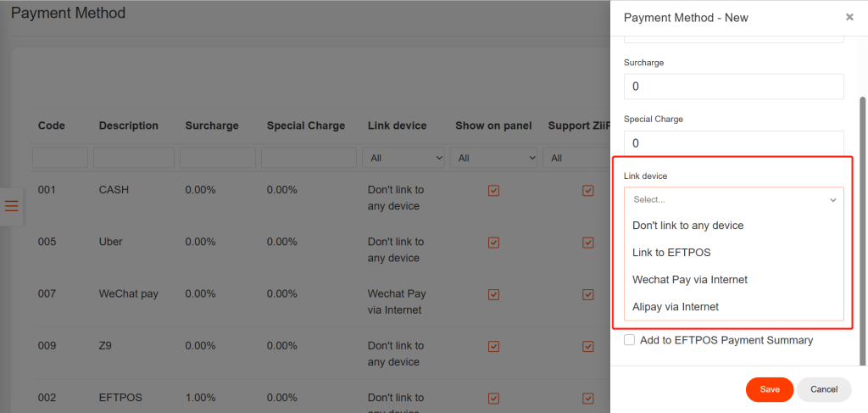This screenshot has height=413, width=868.
Task: Click the Surcharge input field
Action: (x=734, y=87)
